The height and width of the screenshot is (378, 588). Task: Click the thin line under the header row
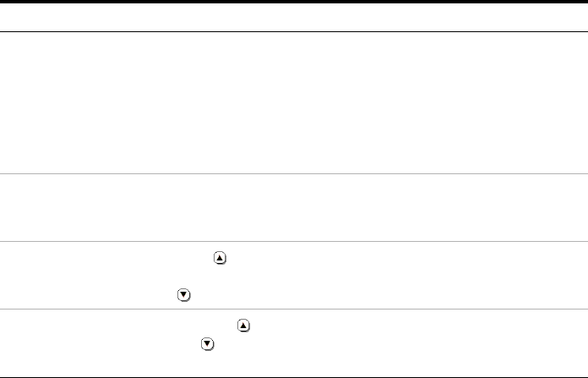(x=294, y=32)
